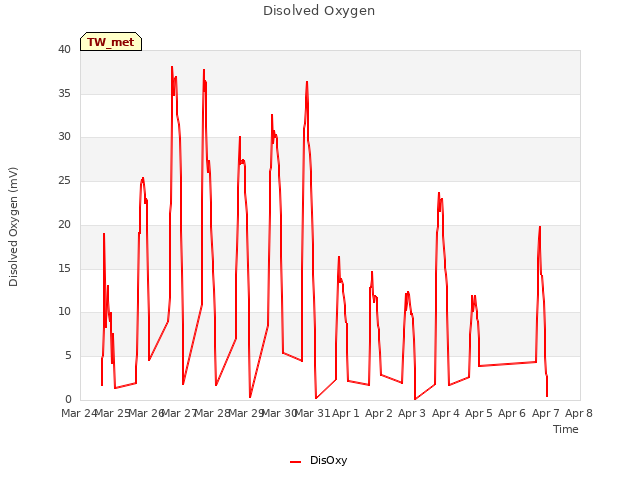Click the 5 y-axis tick label
This screenshot has width=640, height=480.
(x=68, y=356)
